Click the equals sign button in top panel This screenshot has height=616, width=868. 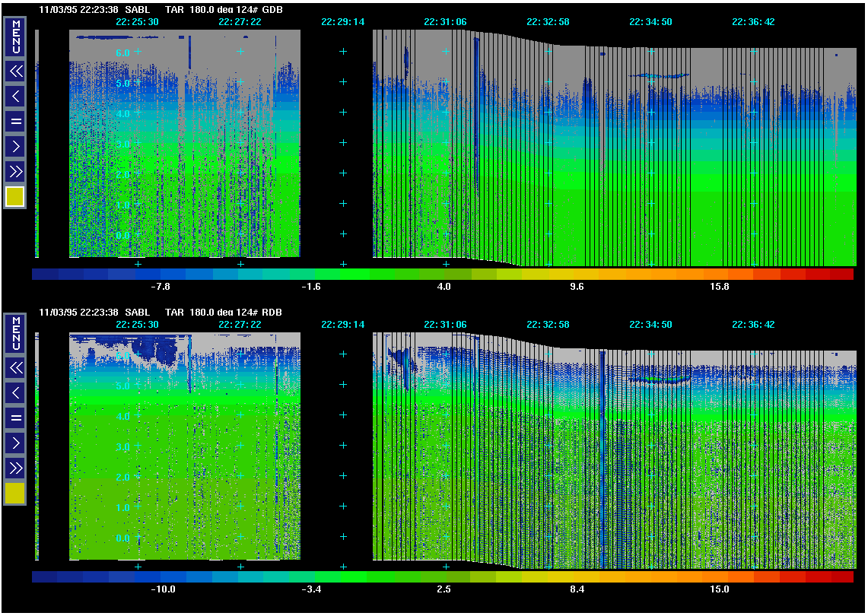[15, 121]
